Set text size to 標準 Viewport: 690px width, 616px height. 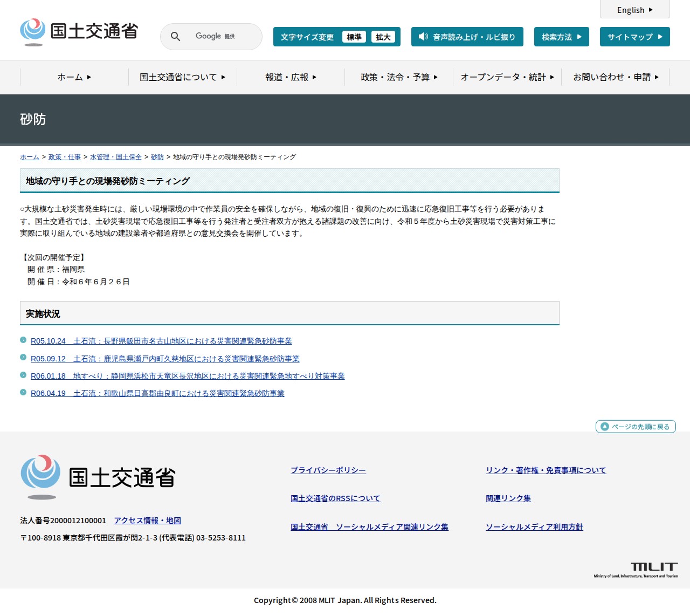pyautogui.click(x=354, y=37)
